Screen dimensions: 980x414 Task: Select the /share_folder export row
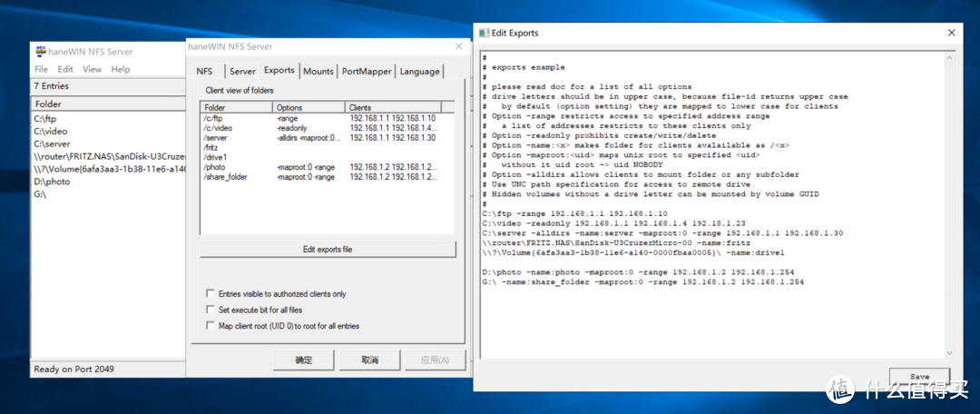[x=328, y=177]
